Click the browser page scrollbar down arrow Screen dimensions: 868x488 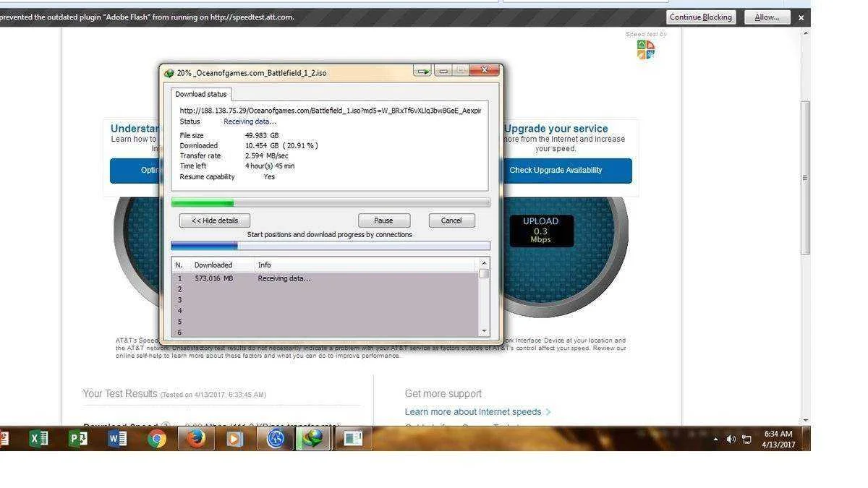[805, 420]
